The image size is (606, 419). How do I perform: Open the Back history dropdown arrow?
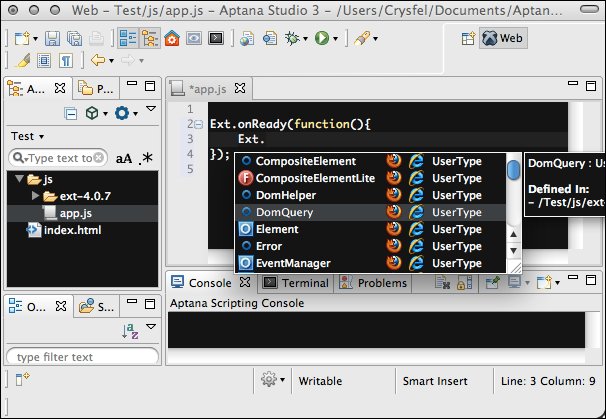[111, 61]
